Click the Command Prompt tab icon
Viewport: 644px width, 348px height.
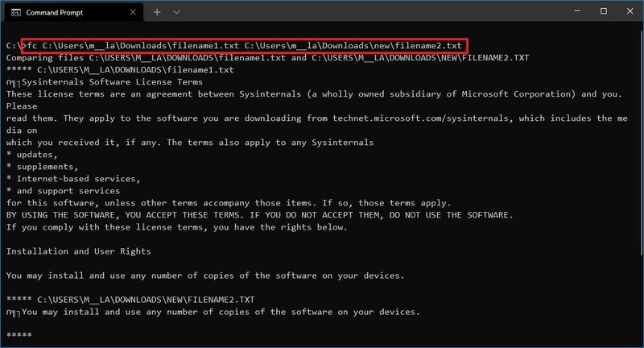coord(15,12)
